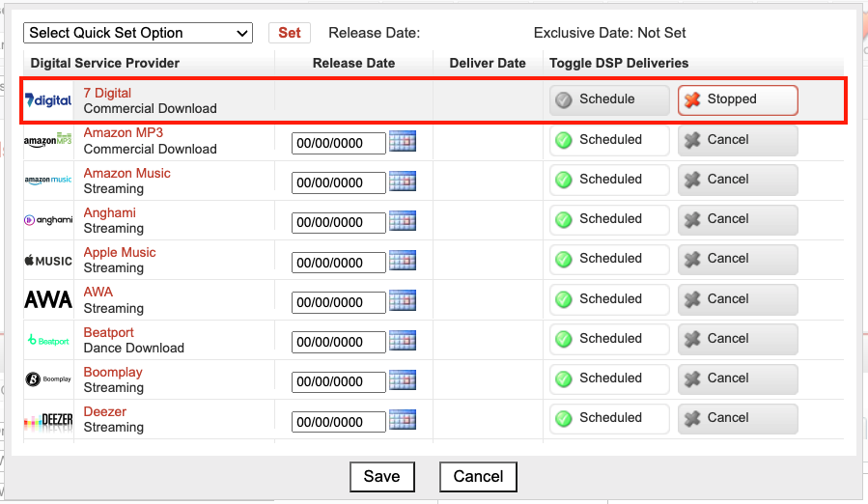This screenshot has height=504, width=868.
Task: Click the Toggle DSP Deliveries column header
Action: pyautogui.click(x=619, y=63)
